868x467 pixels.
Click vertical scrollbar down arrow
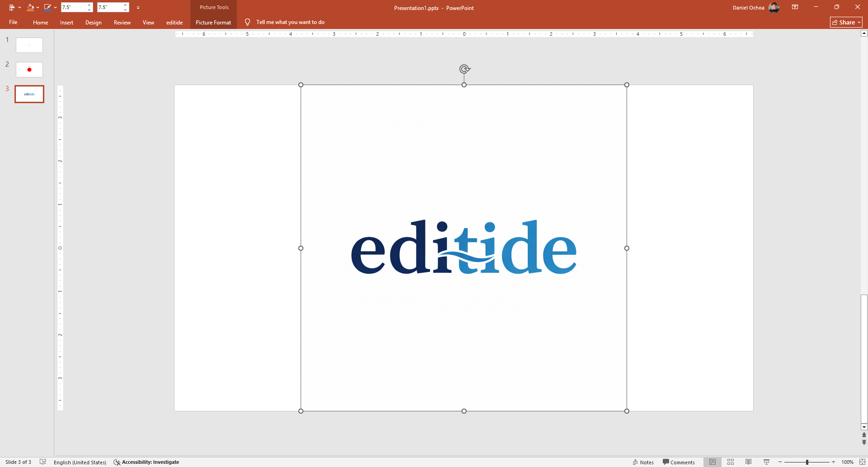click(864, 427)
